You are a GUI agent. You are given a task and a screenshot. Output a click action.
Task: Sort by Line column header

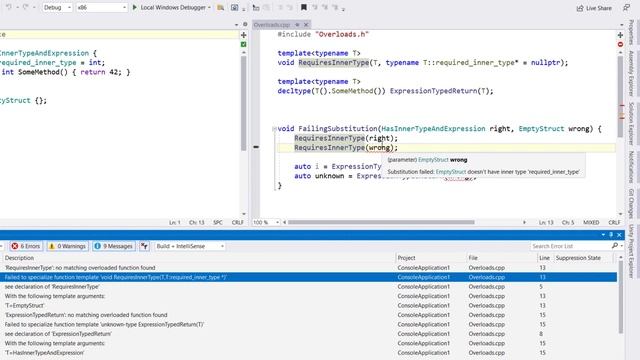(x=544, y=258)
